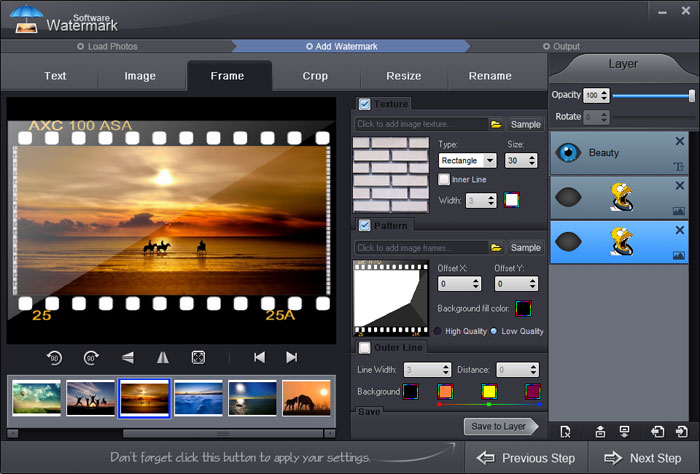
Task: Switch to the Image tab
Action: [140, 76]
